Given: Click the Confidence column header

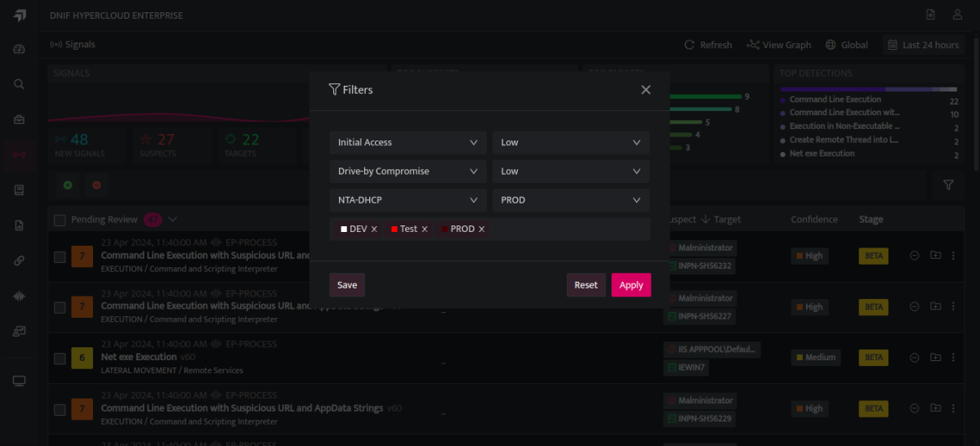Looking at the screenshot, I should [814, 219].
